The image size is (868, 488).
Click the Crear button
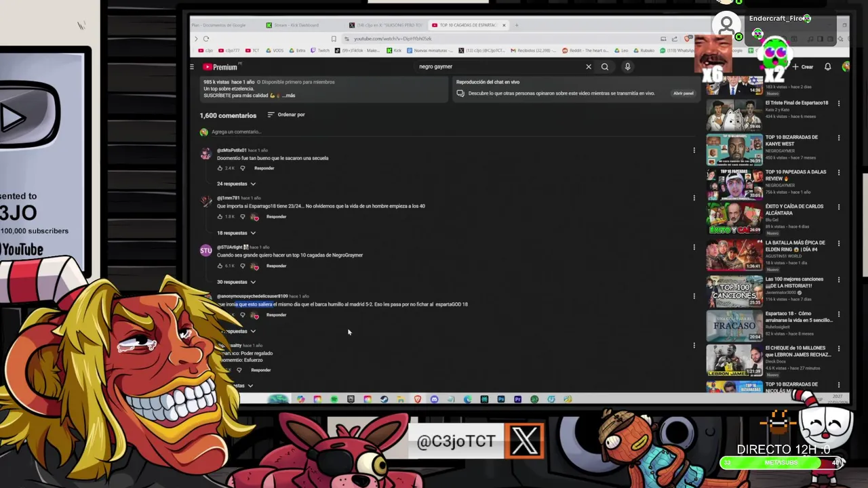802,66
